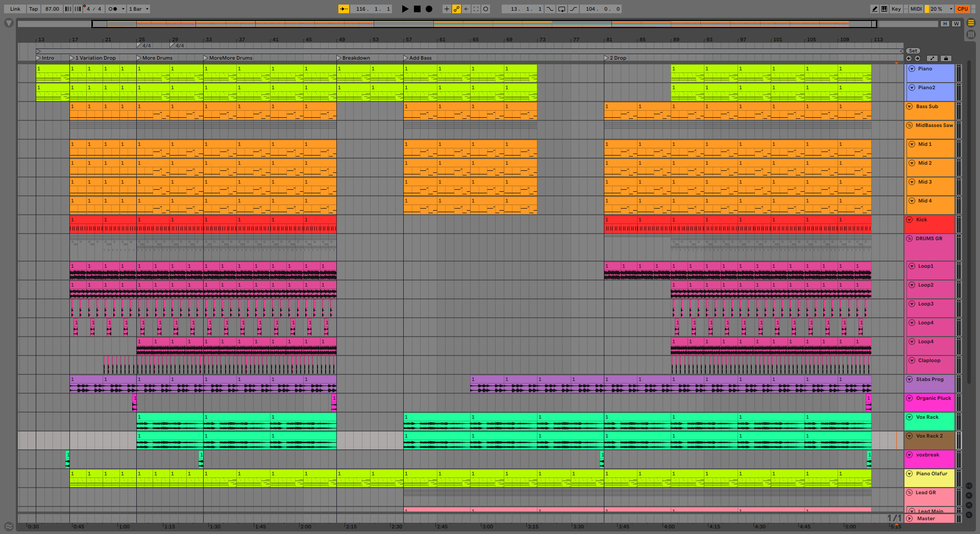Image resolution: width=980 pixels, height=534 pixels.
Task: Toggle the computer MIDI keyboard icon
Action: [x=884, y=9]
